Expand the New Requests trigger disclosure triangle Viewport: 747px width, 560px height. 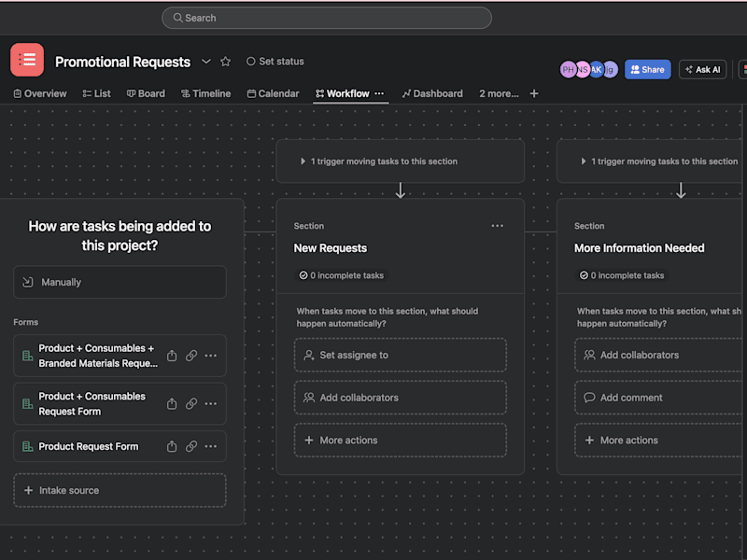tap(303, 161)
